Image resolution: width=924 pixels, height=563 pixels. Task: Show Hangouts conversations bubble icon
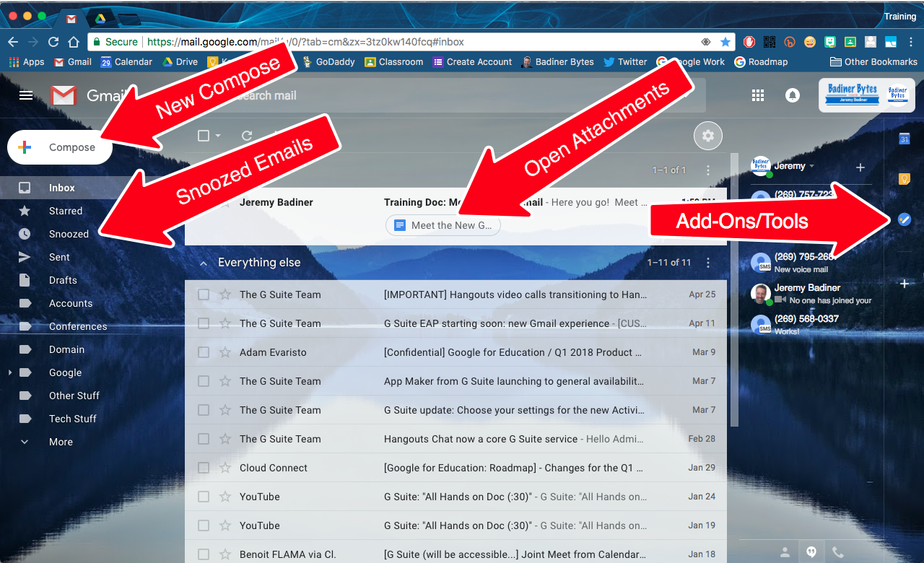[811, 552]
